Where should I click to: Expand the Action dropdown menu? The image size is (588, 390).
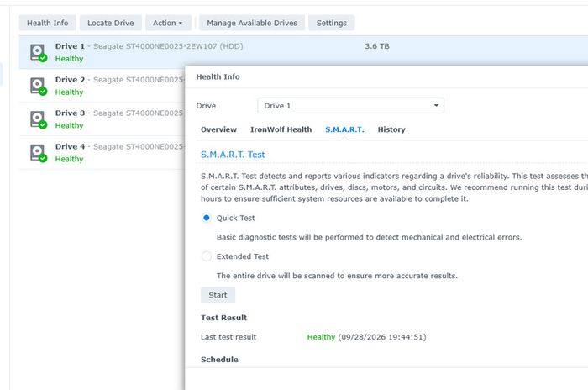[x=168, y=23]
